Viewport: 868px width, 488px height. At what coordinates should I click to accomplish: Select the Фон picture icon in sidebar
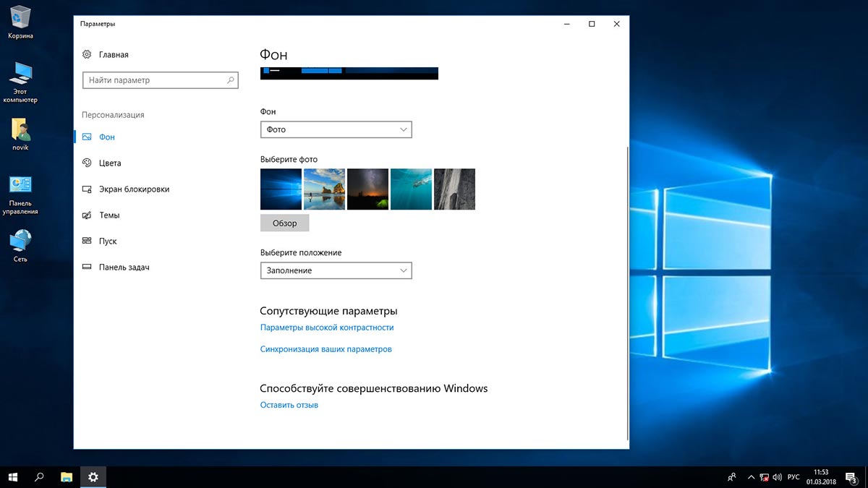pyautogui.click(x=87, y=137)
